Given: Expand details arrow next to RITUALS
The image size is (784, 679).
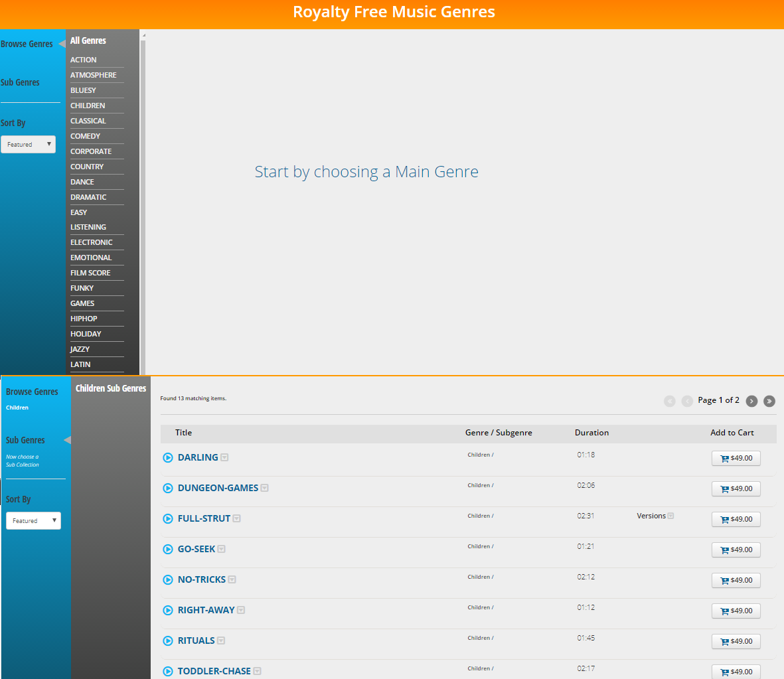Looking at the screenshot, I should click(221, 641).
